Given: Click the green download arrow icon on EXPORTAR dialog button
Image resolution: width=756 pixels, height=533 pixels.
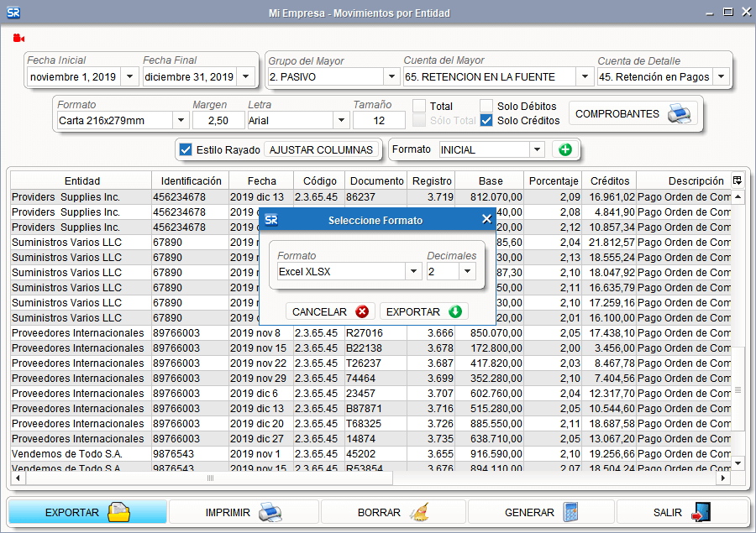Looking at the screenshot, I should click(x=455, y=311).
